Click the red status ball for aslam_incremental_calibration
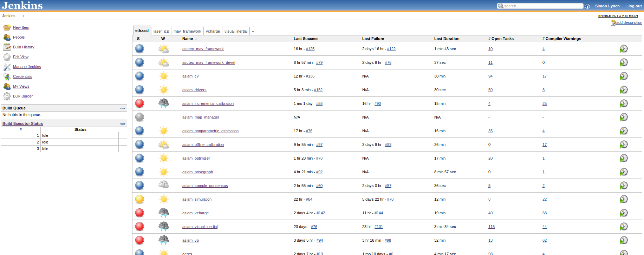The width and height of the screenshot is (644, 255). (139, 103)
